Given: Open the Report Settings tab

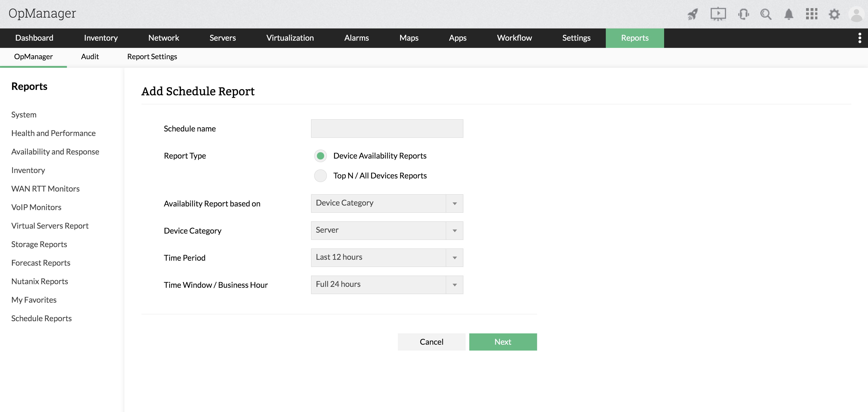Looking at the screenshot, I should tap(152, 56).
